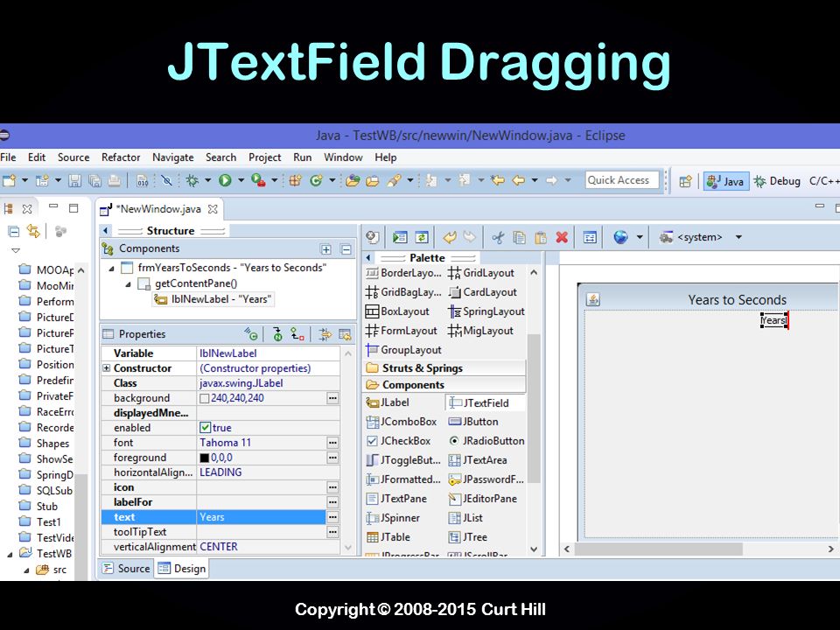Click the externalize strings globe icon

coord(620,237)
